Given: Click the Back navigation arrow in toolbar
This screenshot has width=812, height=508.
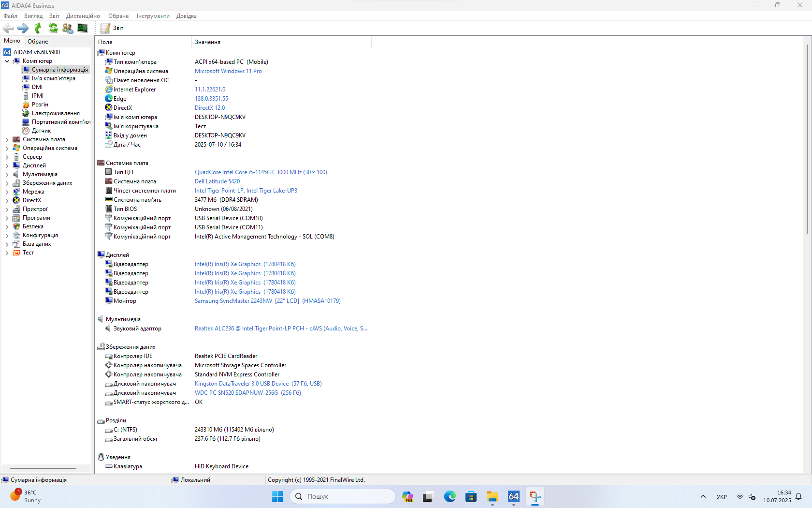Looking at the screenshot, I should click(8, 29).
